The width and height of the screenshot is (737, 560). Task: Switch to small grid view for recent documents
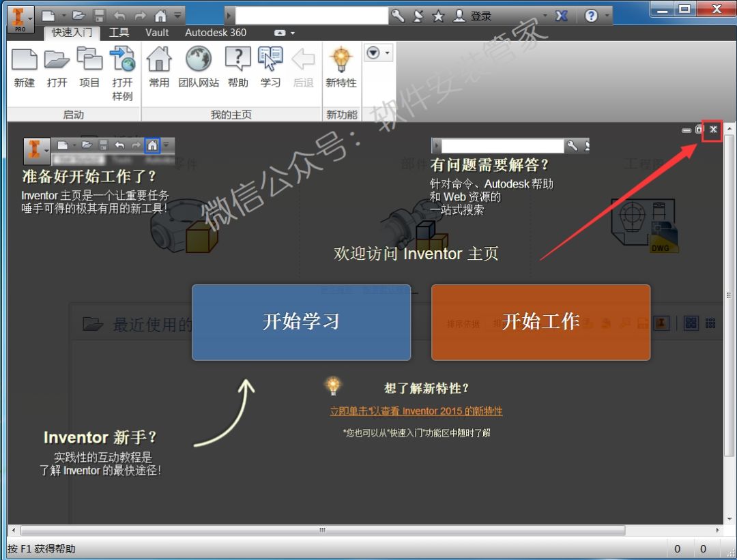click(x=710, y=323)
